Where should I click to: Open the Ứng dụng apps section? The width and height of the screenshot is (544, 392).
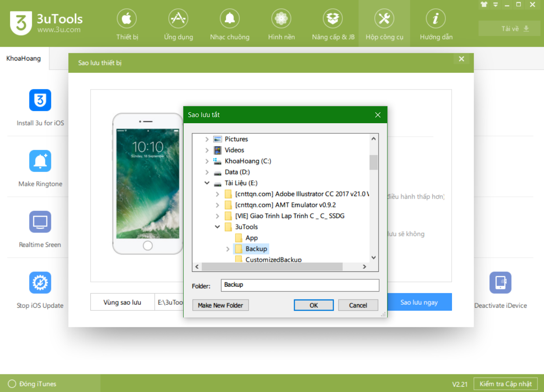[178, 25]
